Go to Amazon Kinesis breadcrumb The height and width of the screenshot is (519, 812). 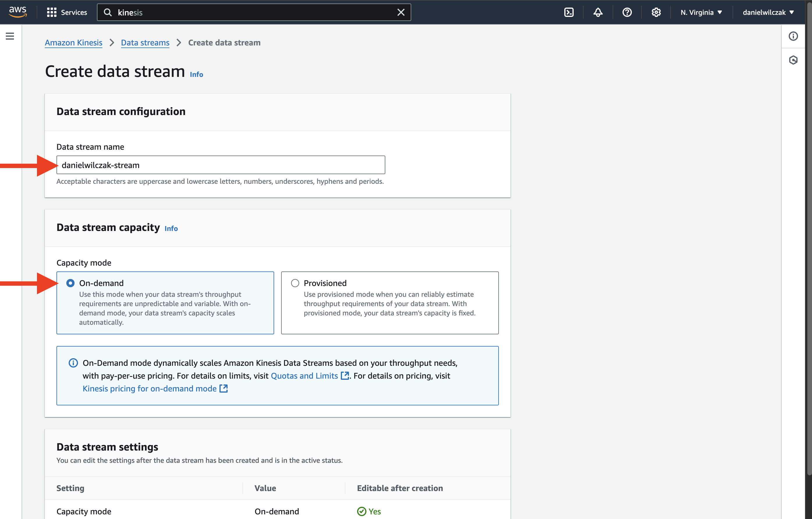tap(74, 43)
